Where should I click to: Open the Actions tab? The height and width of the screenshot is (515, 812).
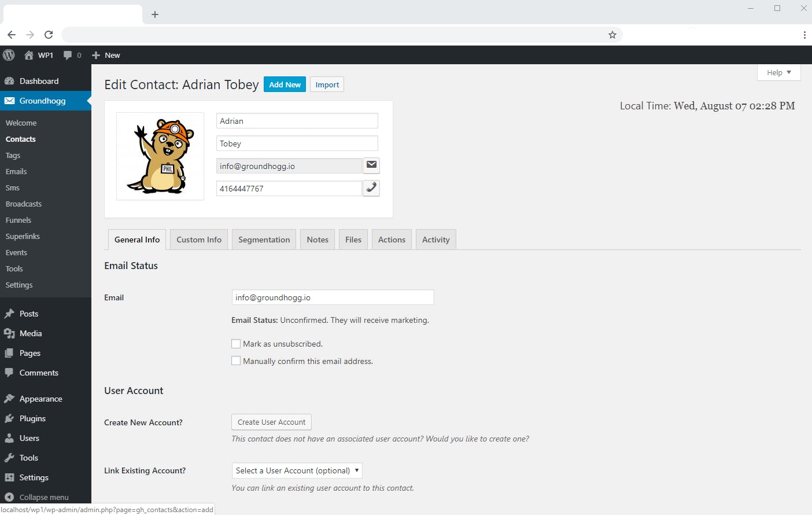click(392, 240)
